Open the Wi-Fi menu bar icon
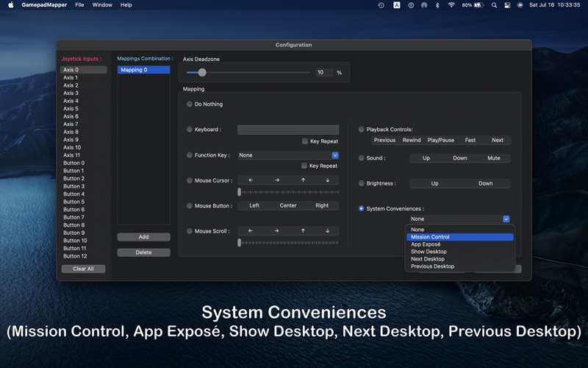Screen dimensions: 588x368 click(451, 5)
